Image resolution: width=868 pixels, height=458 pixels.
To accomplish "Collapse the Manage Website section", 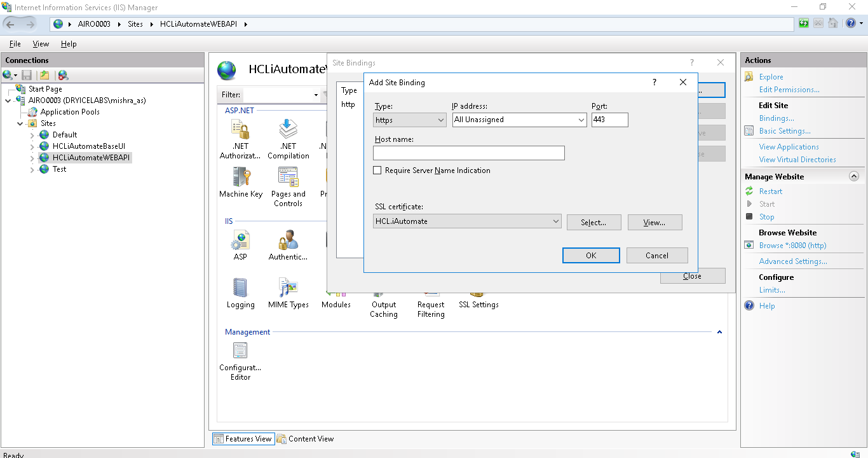I will pyautogui.click(x=854, y=177).
